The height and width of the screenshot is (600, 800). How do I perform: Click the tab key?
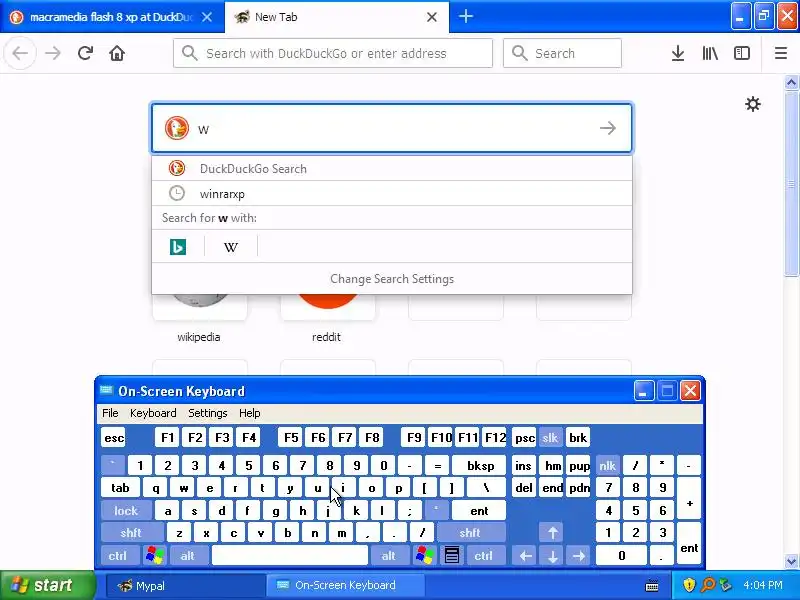coord(120,488)
